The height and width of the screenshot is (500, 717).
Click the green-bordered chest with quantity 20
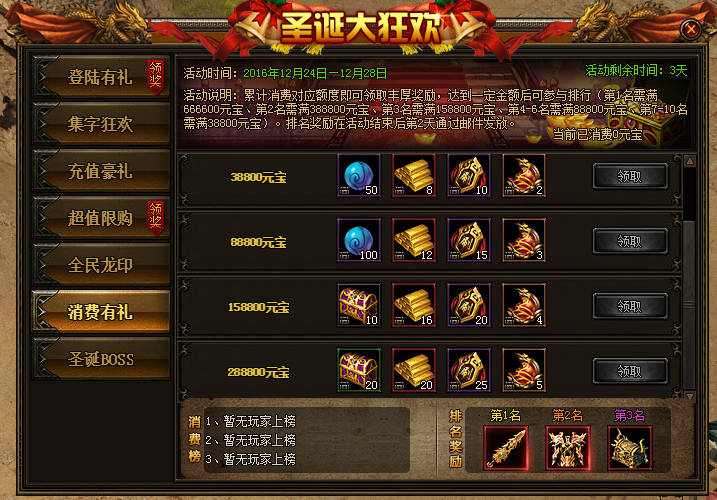[359, 371]
